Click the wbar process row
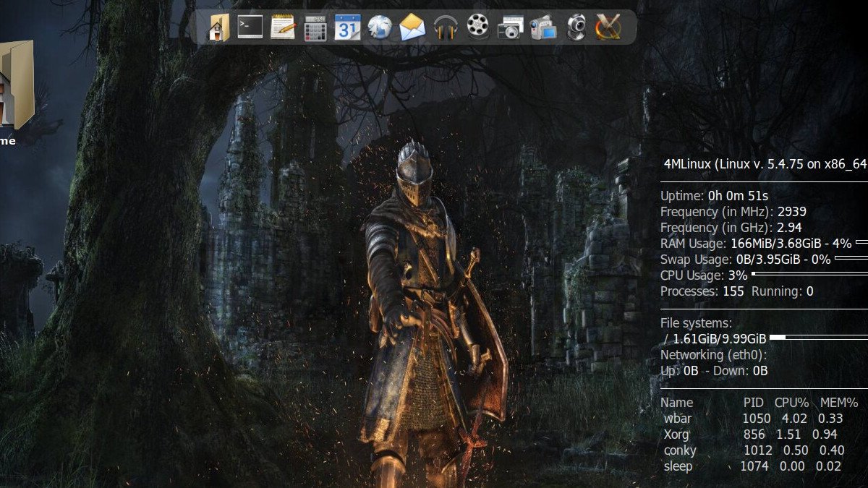Image resolution: width=868 pixels, height=488 pixels. (x=753, y=419)
